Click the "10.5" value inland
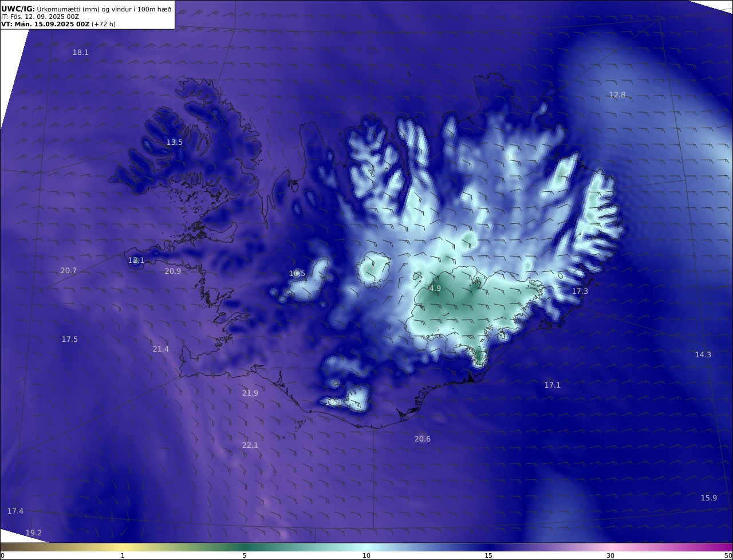The width and height of the screenshot is (733, 560). [x=297, y=274]
